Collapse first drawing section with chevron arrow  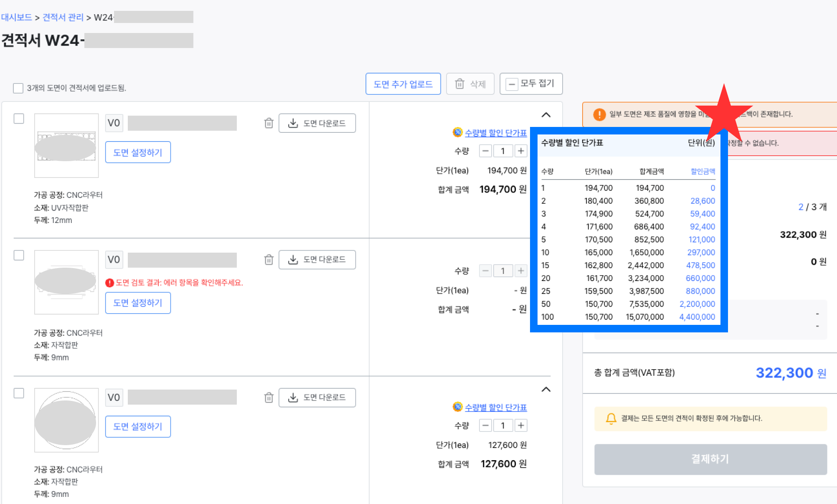(x=545, y=115)
